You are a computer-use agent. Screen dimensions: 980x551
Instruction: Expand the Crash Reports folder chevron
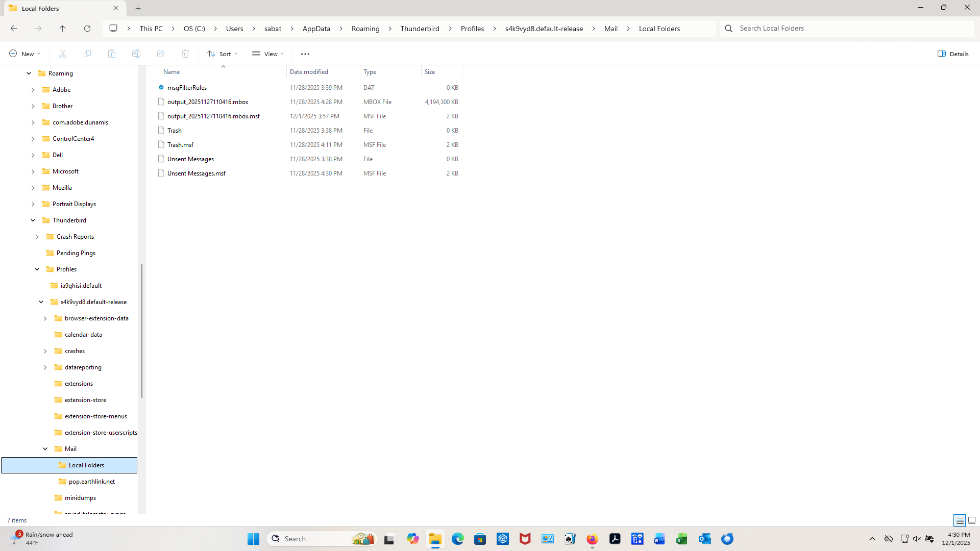37,237
